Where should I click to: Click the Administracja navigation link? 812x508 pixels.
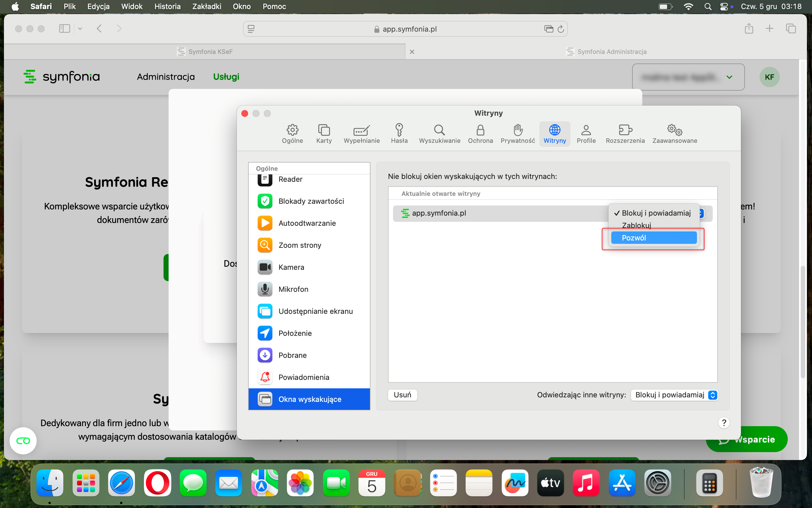point(166,77)
